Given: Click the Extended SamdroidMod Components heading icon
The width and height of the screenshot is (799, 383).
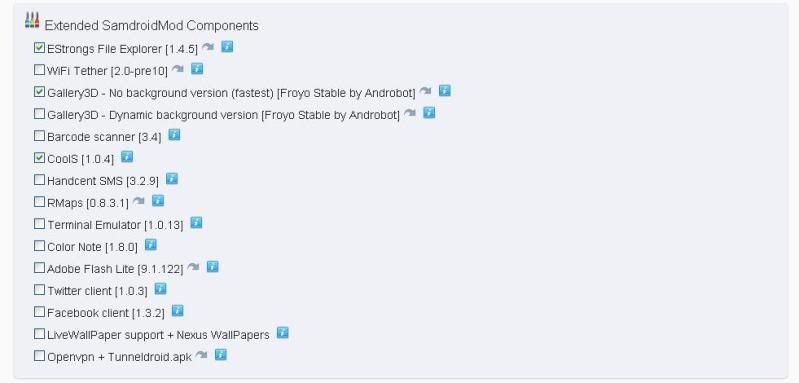Looking at the screenshot, I should point(32,20).
